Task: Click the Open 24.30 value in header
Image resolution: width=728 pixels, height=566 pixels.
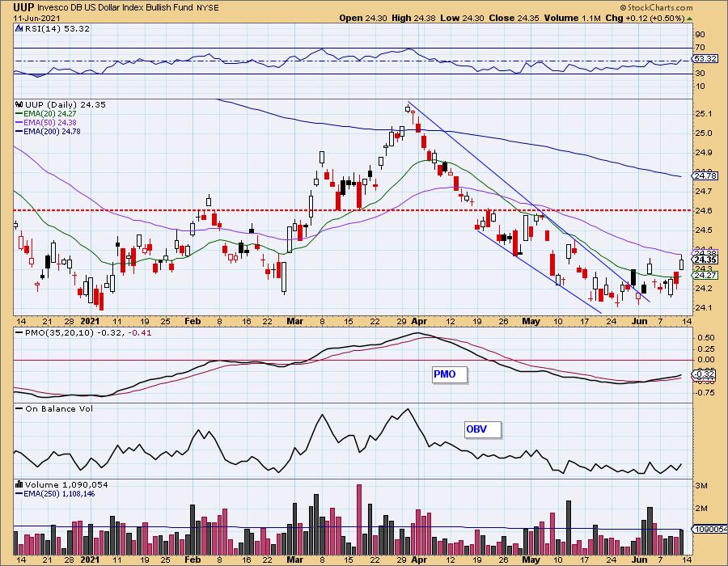Action: [x=362, y=18]
